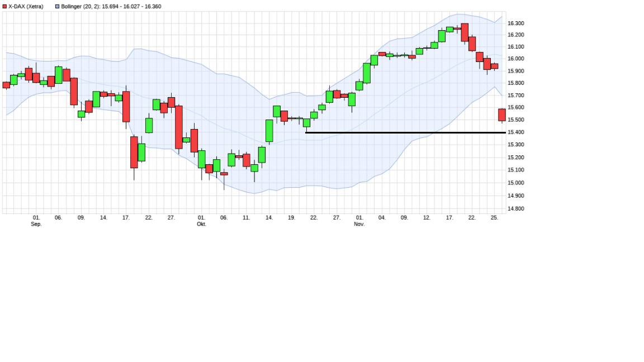The height and width of the screenshot is (362, 644).
Task: Click the X-DAX (Xetra) legend label
Action: coord(26,5)
